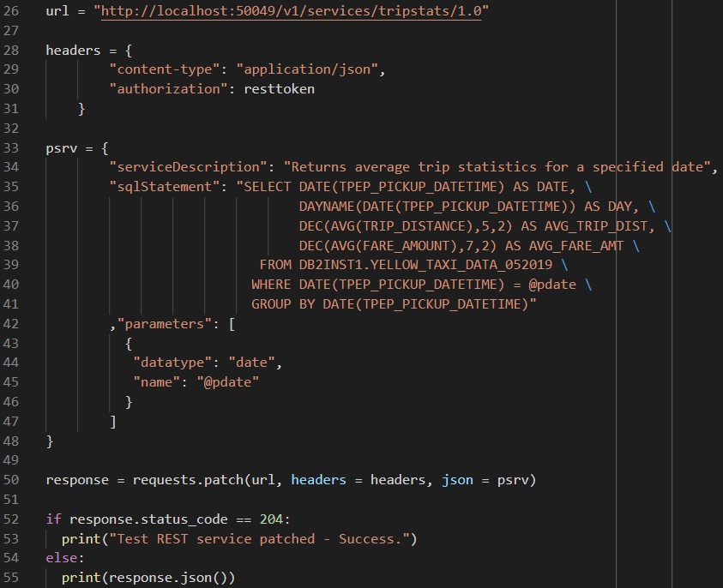Click the url variable on line 26

[57, 10]
